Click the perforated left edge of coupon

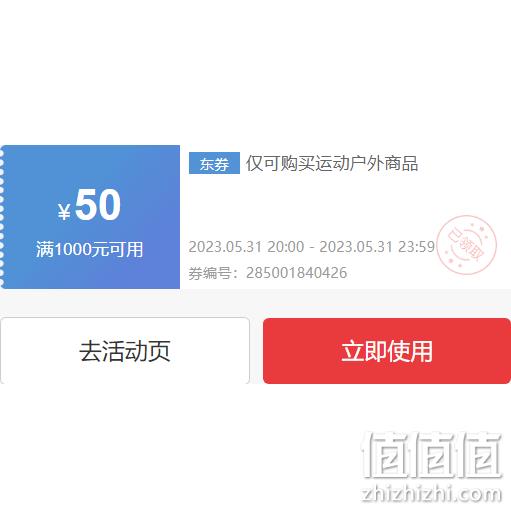tap(2, 217)
